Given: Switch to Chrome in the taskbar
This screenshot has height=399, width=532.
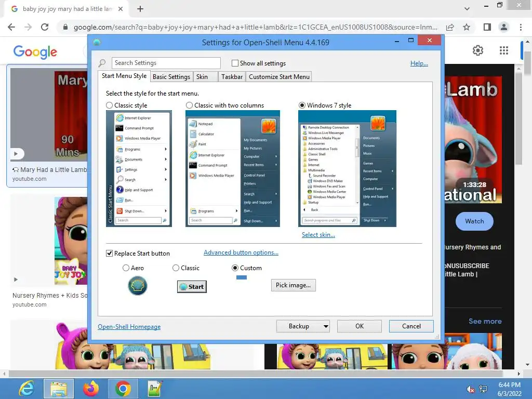Looking at the screenshot, I should pyautogui.click(x=123, y=389).
